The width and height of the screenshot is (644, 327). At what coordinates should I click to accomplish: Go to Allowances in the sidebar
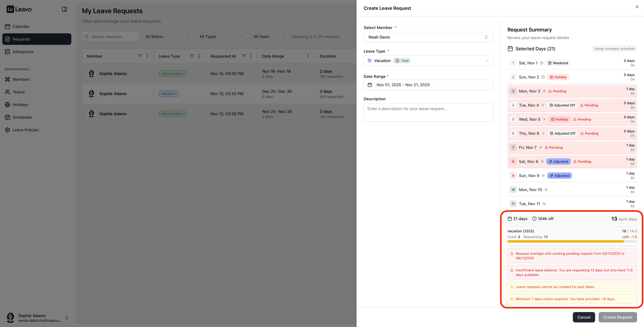click(x=23, y=52)
